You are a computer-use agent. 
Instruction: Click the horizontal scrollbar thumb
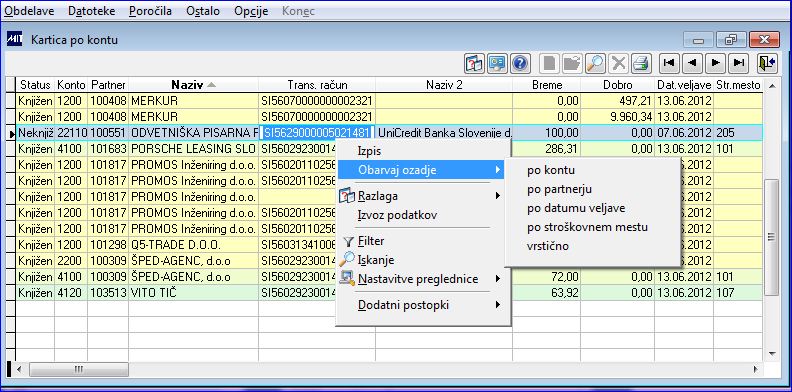[x=78, y=370]
